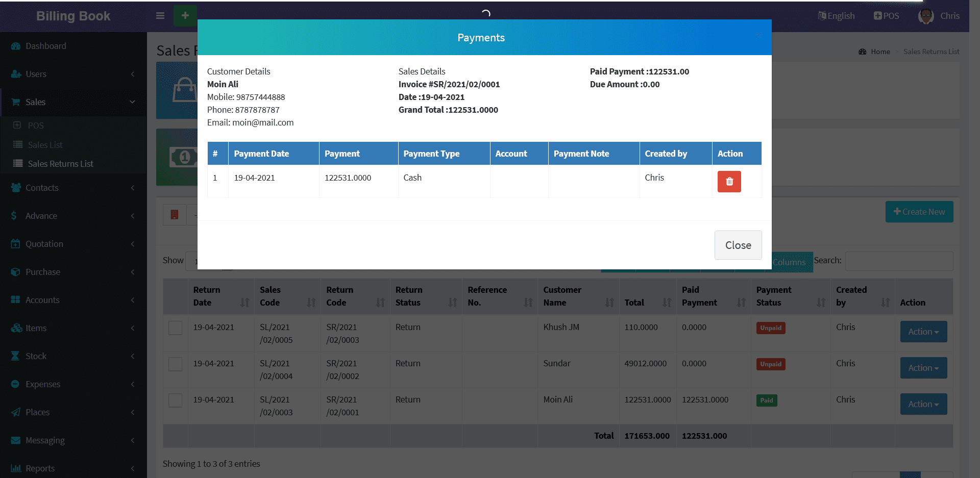980x478 pixels.
Task: Click the Dashboard icon in sidebar
Action: point(16,46)
